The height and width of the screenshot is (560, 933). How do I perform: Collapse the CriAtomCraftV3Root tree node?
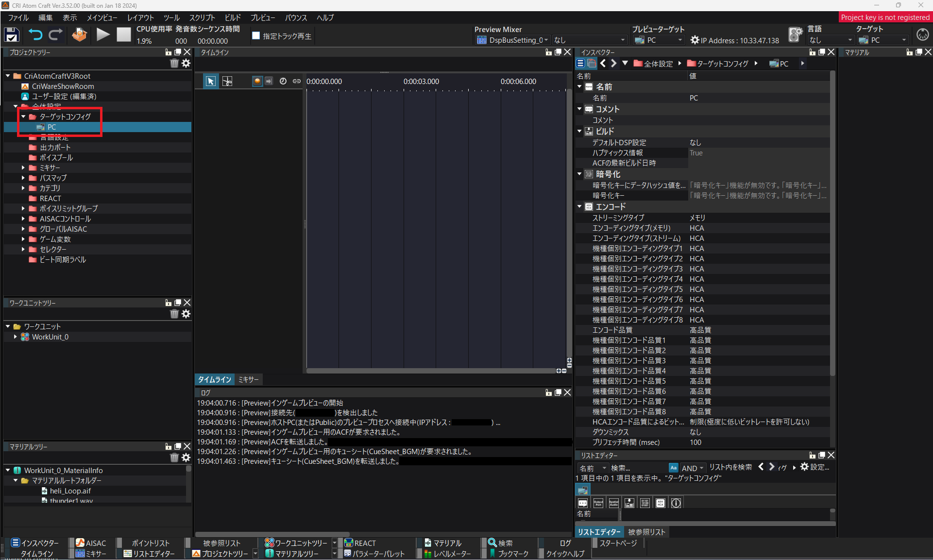(x=8, y=76)
